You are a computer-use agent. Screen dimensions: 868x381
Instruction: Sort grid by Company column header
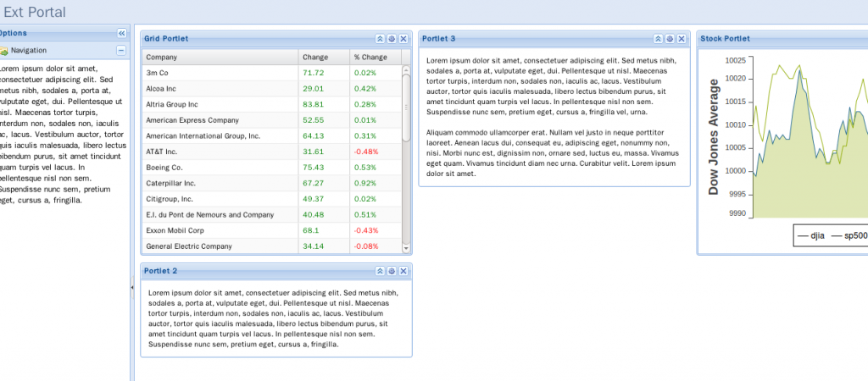[220, 58]
